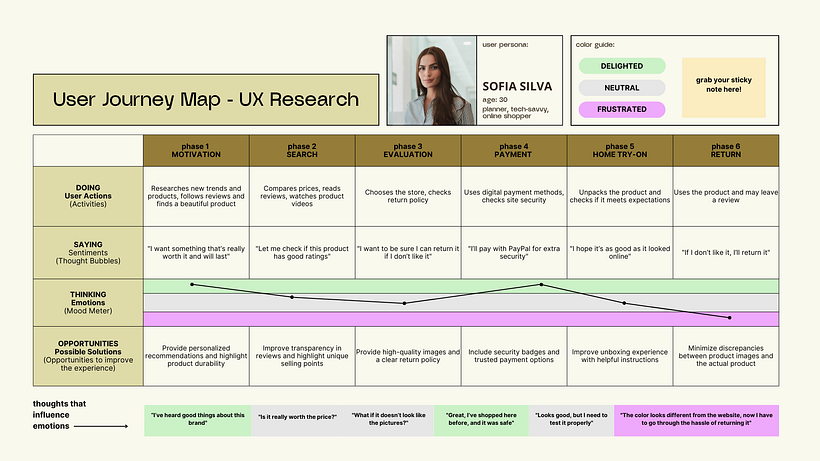This screenshot has width=820, height=461.
Task: Click the mood meter point under Home Try-On
Action: point(624,303)
